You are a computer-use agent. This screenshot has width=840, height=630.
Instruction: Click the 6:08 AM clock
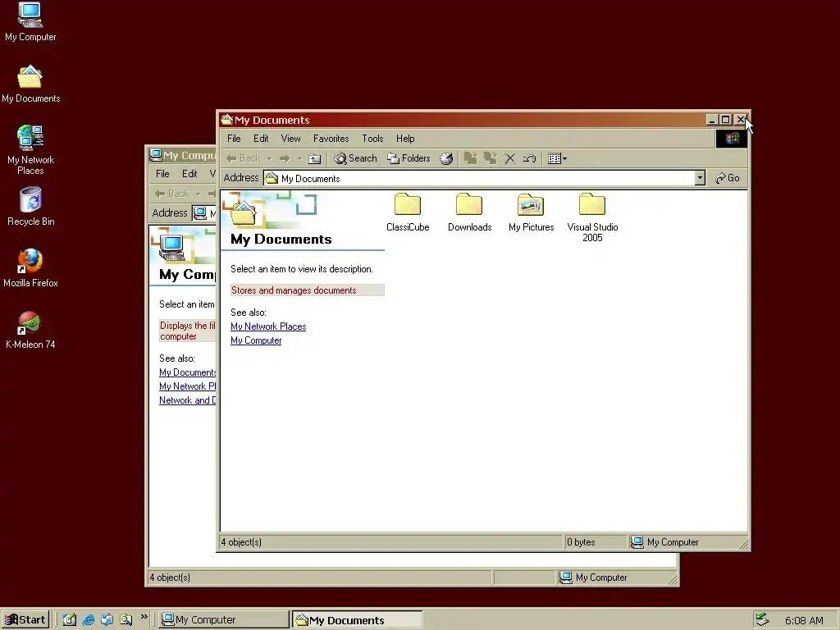(804, 620)
